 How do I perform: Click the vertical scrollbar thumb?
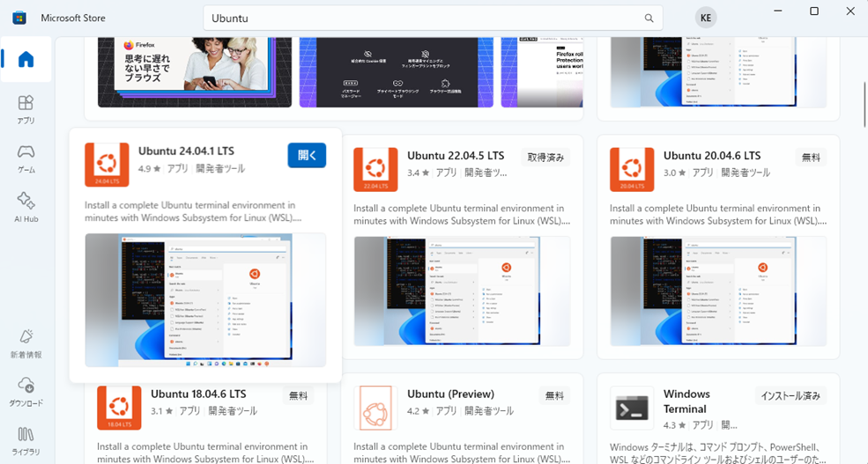tap(864, 104)
